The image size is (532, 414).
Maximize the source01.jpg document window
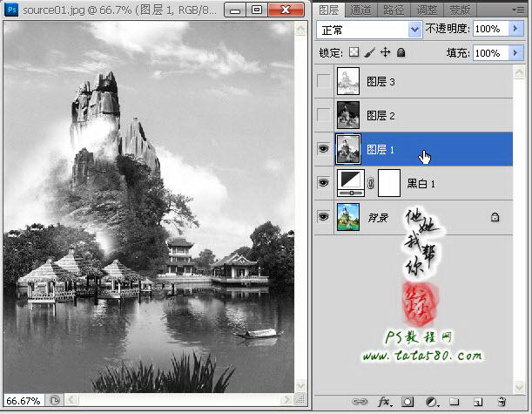(x=257, y=10)
